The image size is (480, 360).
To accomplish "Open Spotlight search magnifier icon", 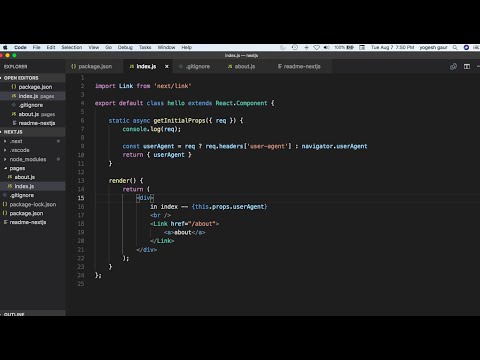I will click(x=455, y=48).
